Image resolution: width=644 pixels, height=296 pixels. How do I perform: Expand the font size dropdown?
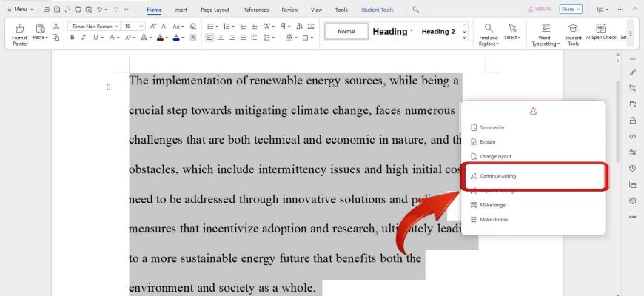pyautogui.click(x=134, y=26)
